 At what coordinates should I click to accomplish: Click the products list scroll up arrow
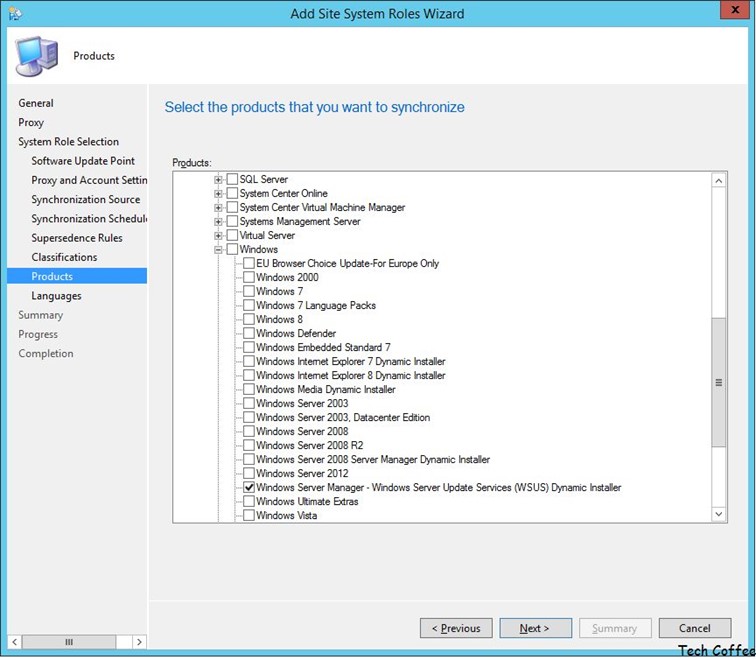718,181
